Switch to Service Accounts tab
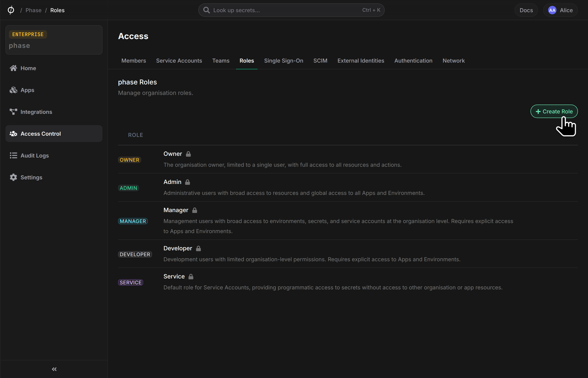Viewport: 588px width, 378px height. 179,61
